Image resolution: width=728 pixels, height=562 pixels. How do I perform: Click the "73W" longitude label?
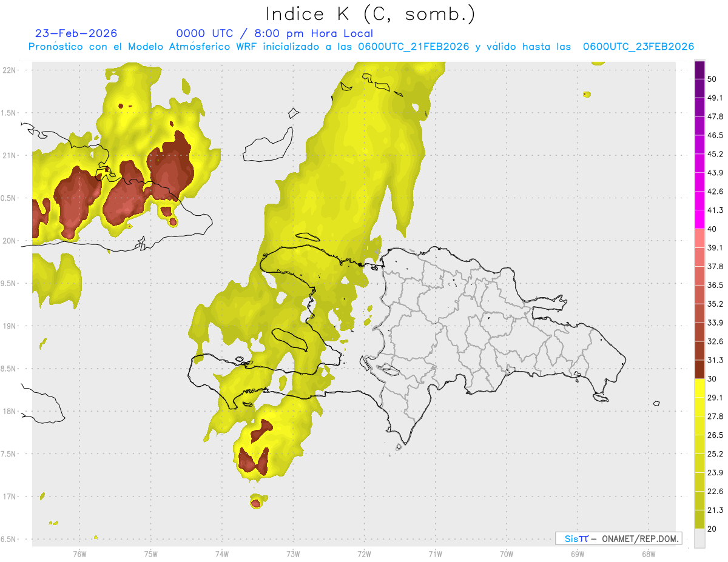pos(292,554)
